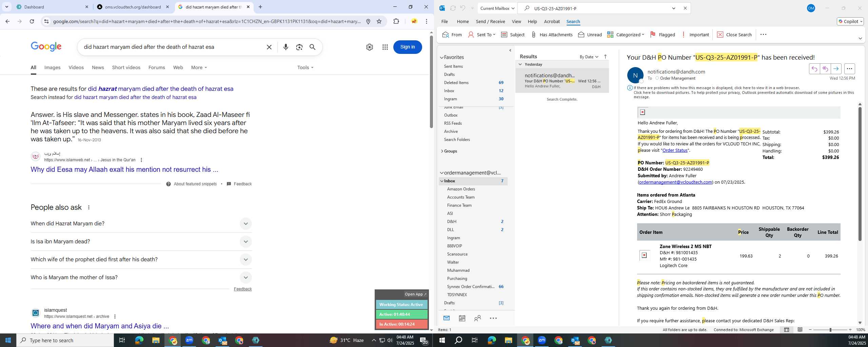This screenshot has height=347, width=868.
Task: Open Copilot dropdown in Outlook
Action: 850,21
